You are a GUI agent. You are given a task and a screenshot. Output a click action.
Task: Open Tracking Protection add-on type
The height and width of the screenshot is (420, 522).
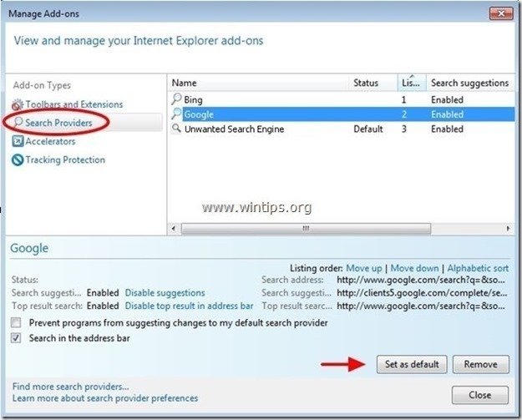click(65, 159)
